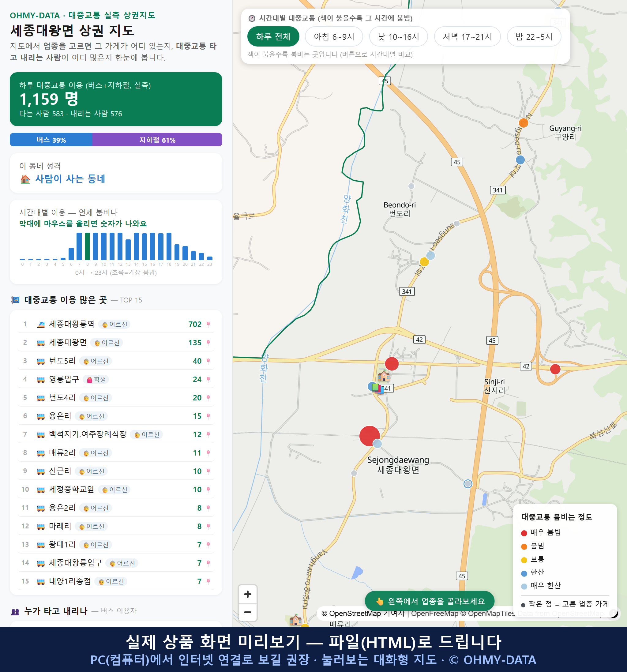Click the train icon beside 세종대왕릉역

40,325
